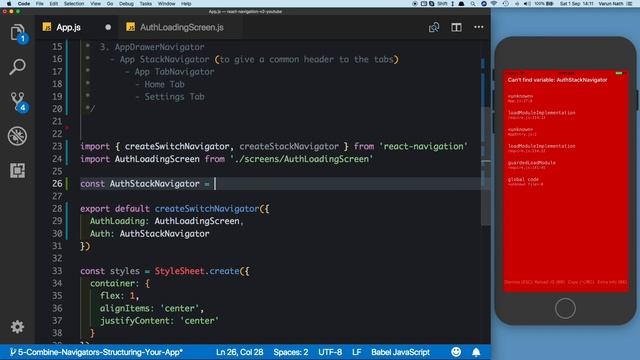Viewport: 640px width, 360px height.
Task: Click './screens/AuthLoadingScreen' import path
Action: pos(301,159)
